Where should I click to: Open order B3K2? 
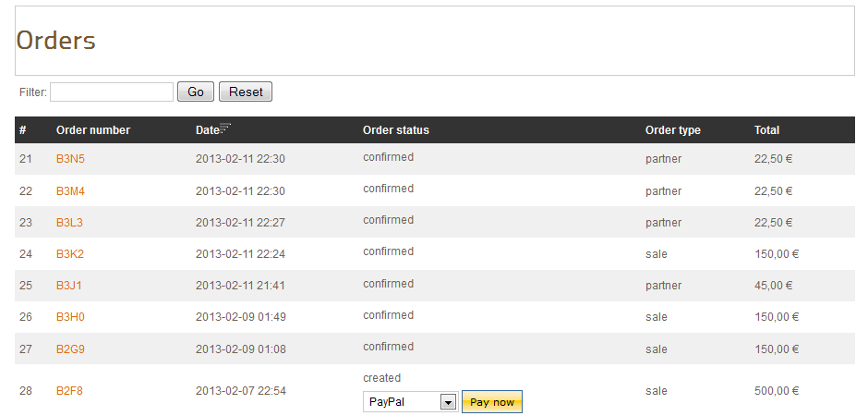[70, 254]
